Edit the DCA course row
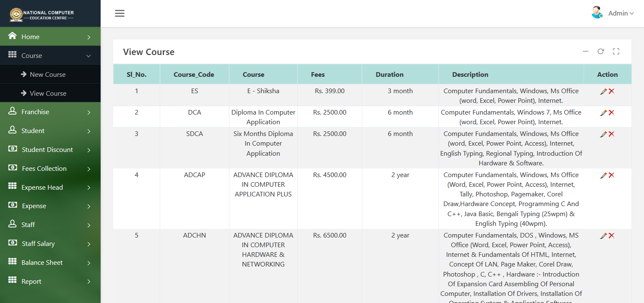 603,112
